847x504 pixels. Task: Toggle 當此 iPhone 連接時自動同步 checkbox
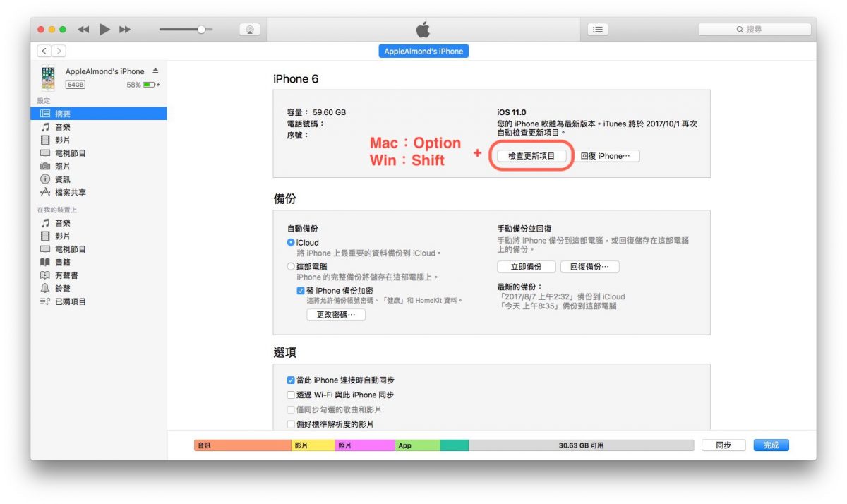pyautogui.click(x=291, y=380)
